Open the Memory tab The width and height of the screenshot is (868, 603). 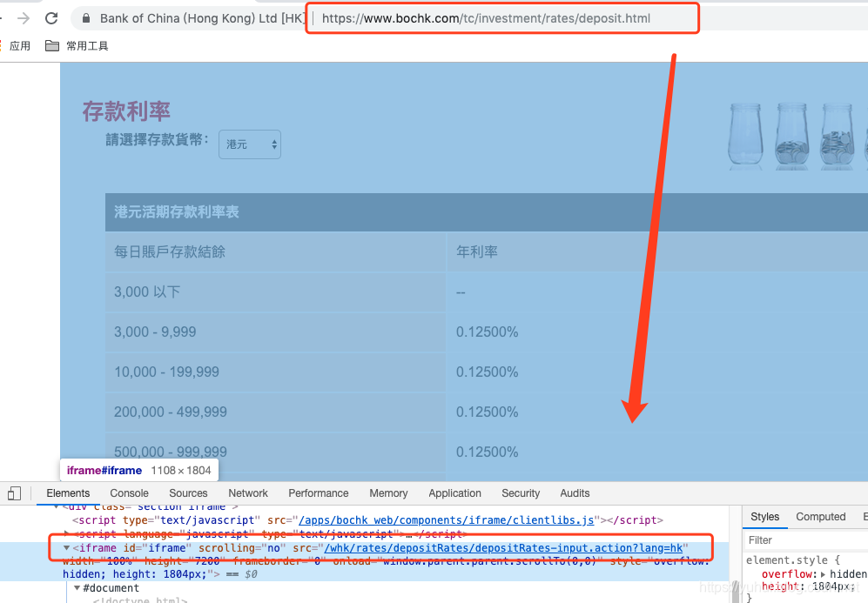pos(388,492)
